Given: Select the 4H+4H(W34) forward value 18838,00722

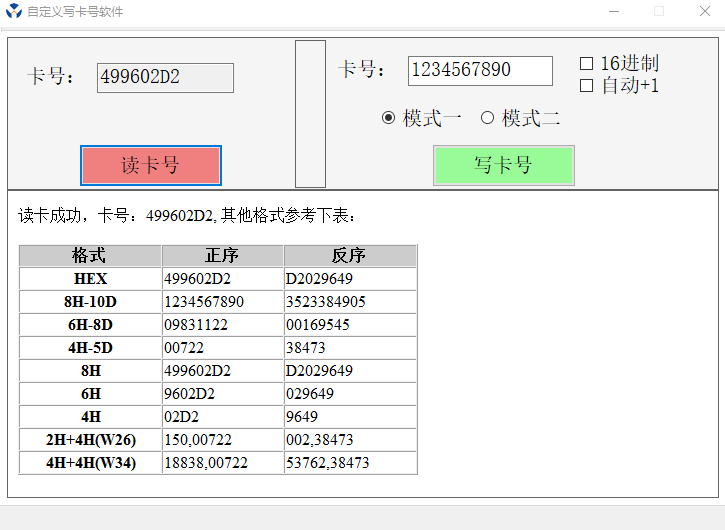Looking at the screenshot, I should 223,463.
